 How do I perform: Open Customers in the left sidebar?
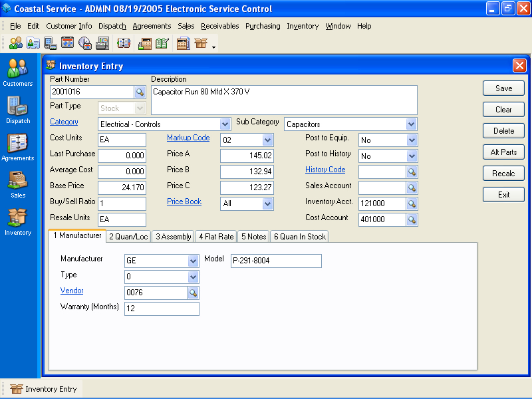(18, 72)
